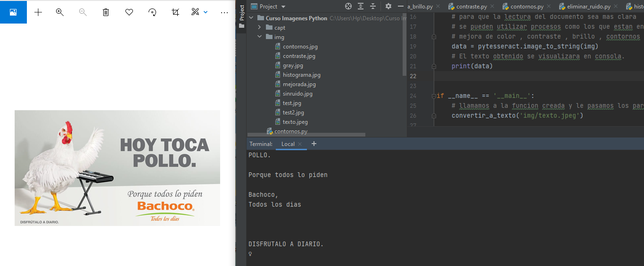The height and width of the screenshot is (266, 644).
Task: Expand all in Project tool window
Action: tap(361, 6)
